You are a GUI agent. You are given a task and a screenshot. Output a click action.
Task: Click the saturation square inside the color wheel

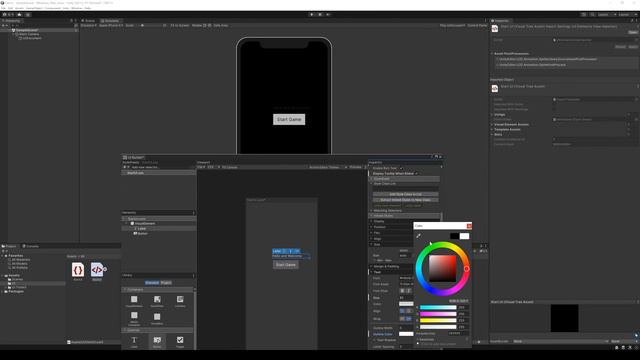pyautogui.click(x=442, y=269)
